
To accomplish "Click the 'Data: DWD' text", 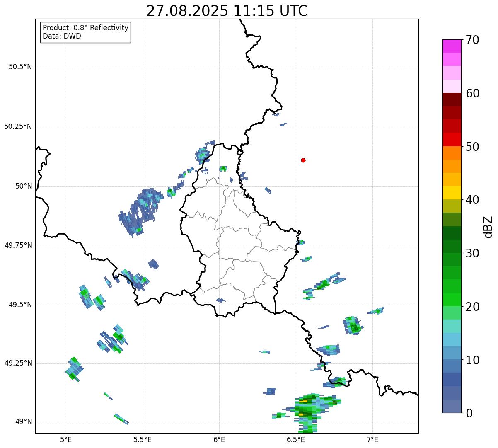I will point(62,36).
